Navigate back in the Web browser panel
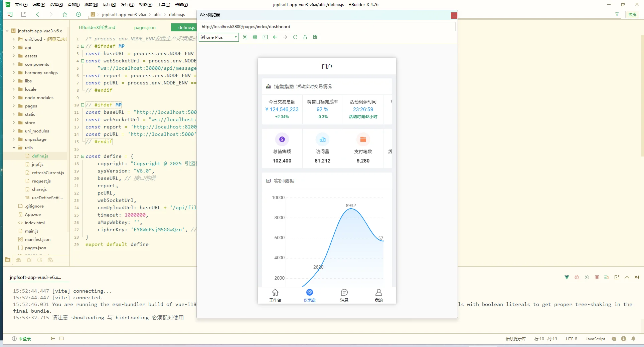 (x=275, y=37)
